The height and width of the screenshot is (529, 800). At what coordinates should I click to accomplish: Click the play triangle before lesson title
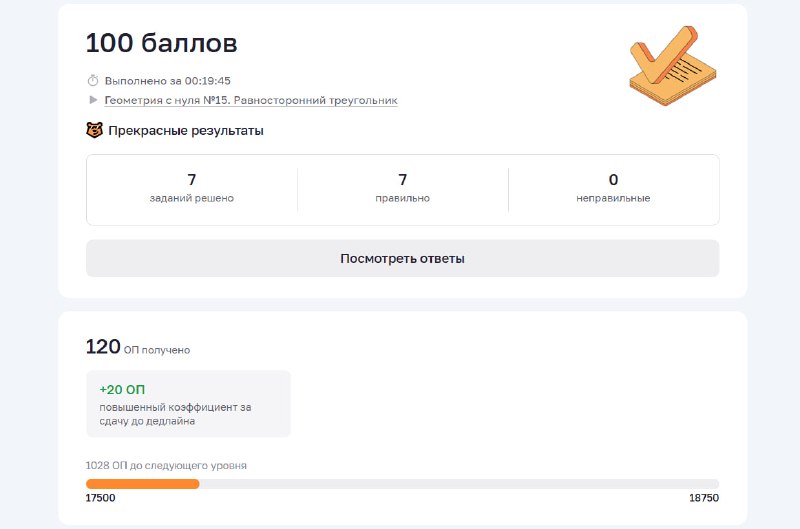[93, 100]
